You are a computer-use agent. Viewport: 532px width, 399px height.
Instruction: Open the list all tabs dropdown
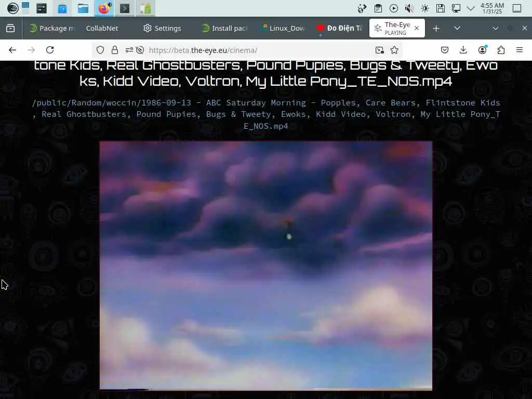(457, 28)
